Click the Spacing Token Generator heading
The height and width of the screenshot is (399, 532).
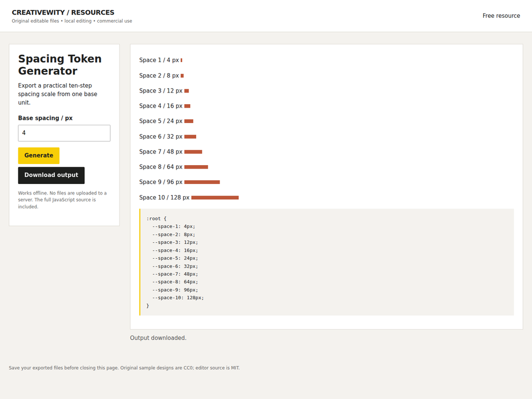(x=60, y=64)
